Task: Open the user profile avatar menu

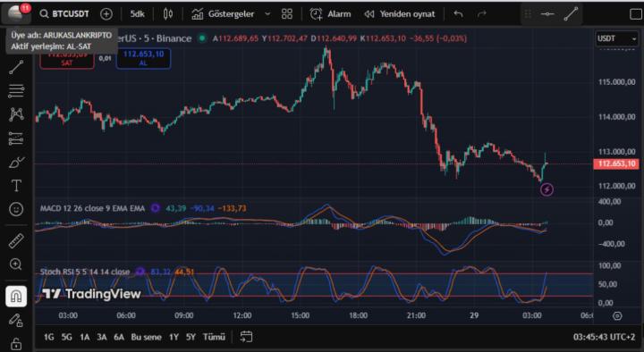Action: (15, 13)
